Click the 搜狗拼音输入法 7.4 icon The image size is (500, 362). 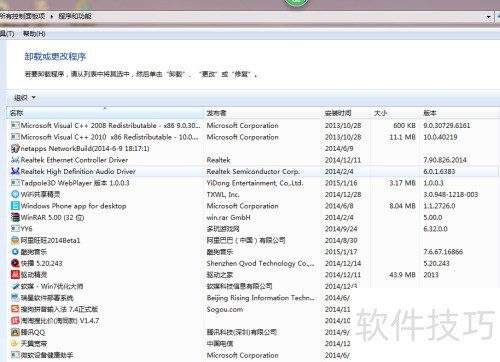pyautogui.click(x=15, y=309)
